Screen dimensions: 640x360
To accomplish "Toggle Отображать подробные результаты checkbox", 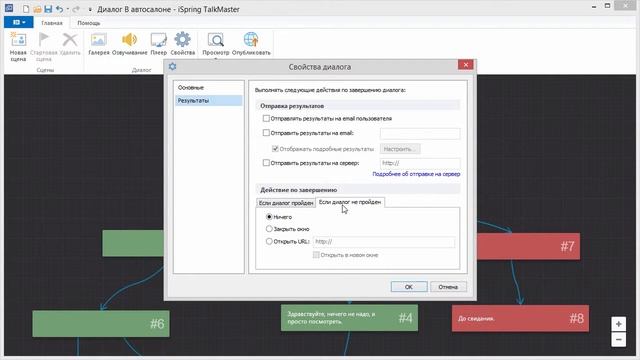I will point(275,149).
